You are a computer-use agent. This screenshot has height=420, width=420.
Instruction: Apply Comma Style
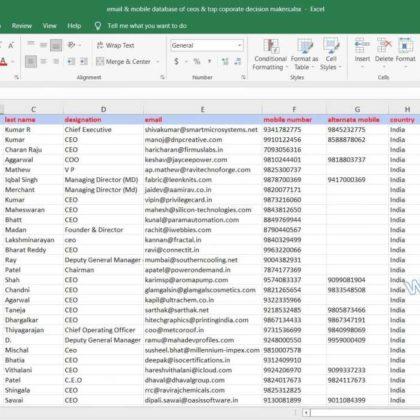[210, 61]
